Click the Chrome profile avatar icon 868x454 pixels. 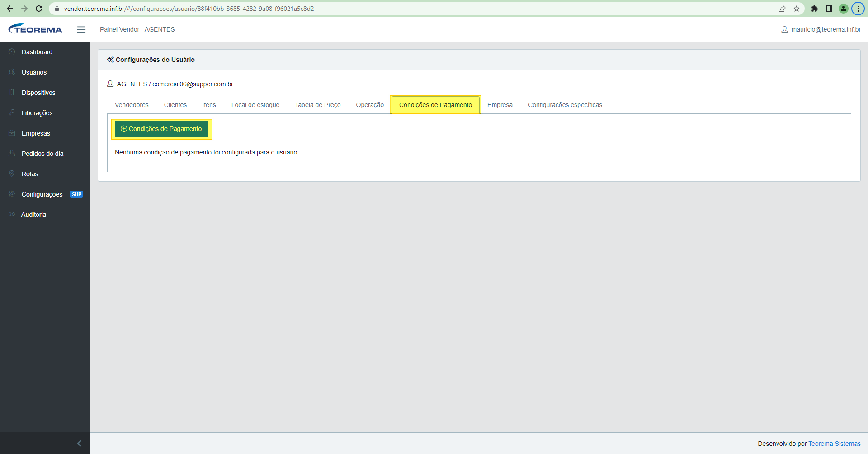844,9
